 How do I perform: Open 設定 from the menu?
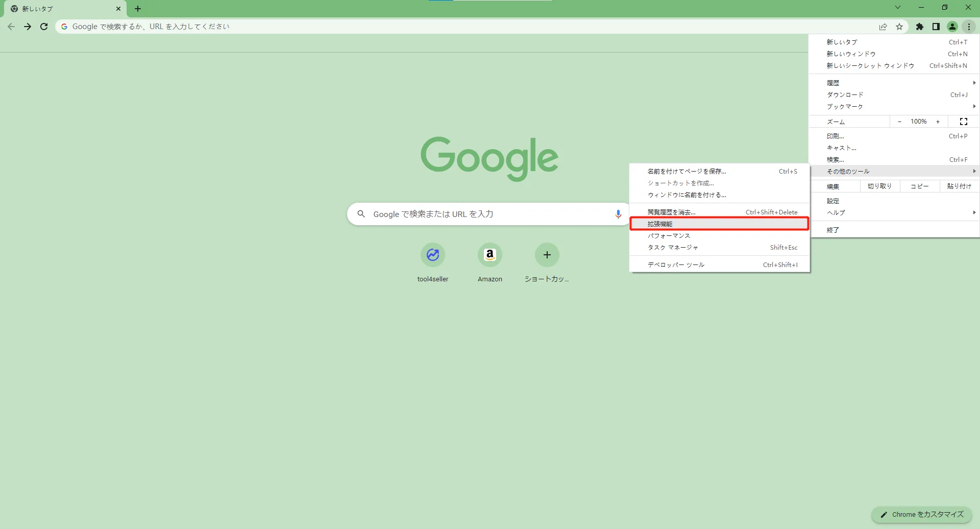pyautogui.click(x=894, y=201)
